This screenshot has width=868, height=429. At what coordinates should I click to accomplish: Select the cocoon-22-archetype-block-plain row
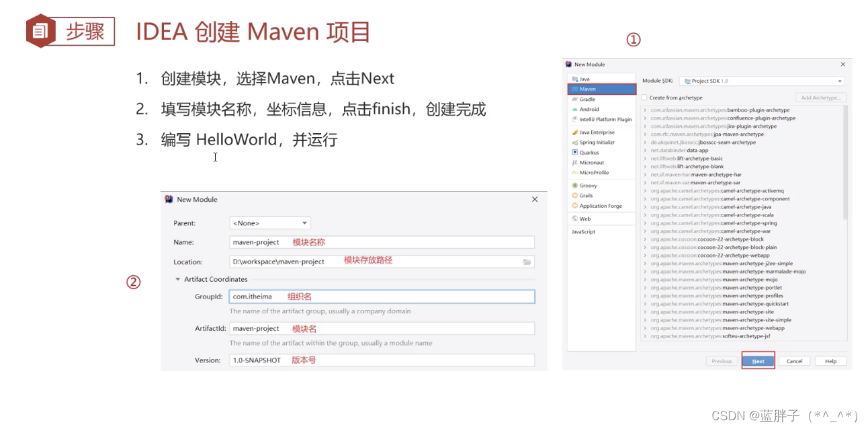(742, 247)
